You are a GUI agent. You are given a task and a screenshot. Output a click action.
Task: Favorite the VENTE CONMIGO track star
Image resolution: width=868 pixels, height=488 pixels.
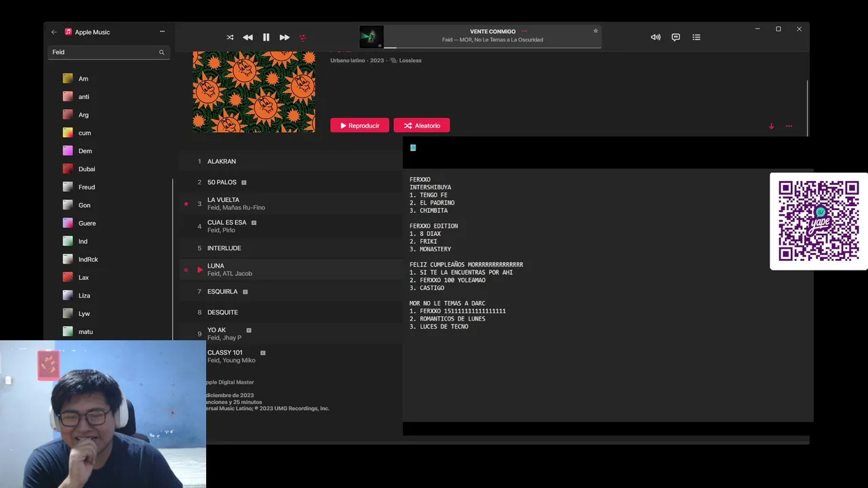(595, 30)
